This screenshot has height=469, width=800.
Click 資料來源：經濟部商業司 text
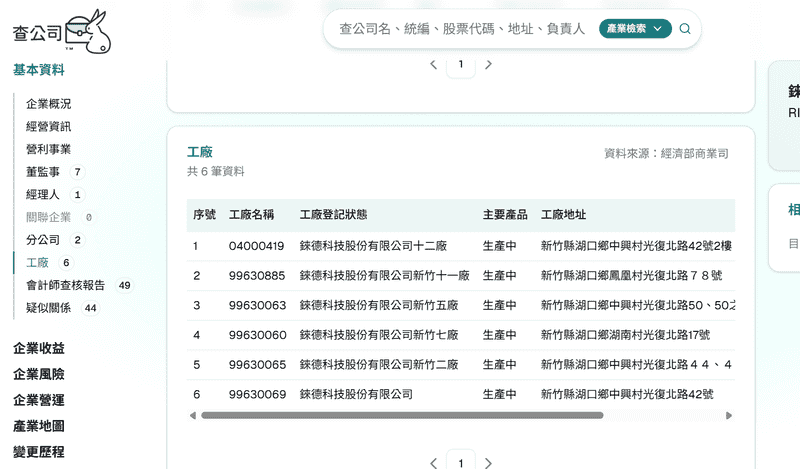[x=666, y=154]
